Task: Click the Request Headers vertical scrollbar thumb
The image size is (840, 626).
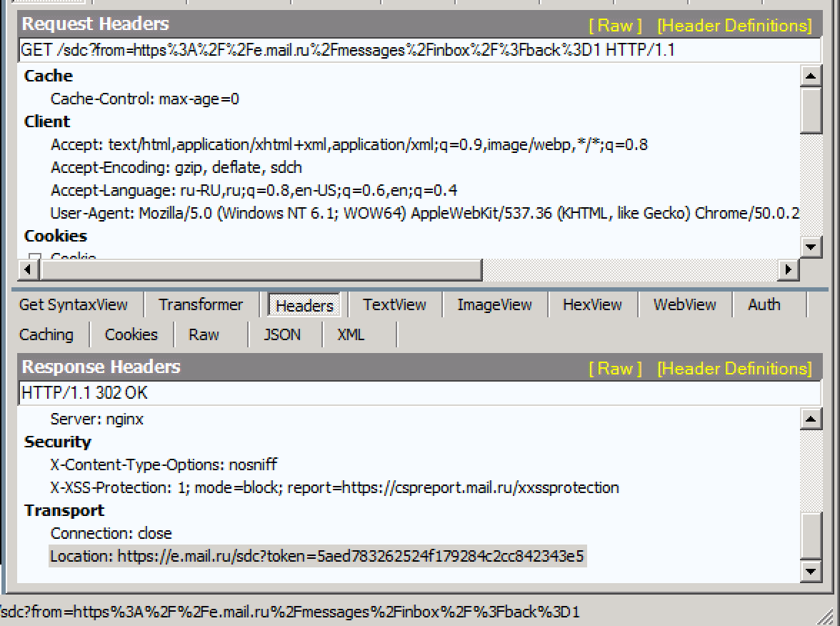Action: click(811, 110)
